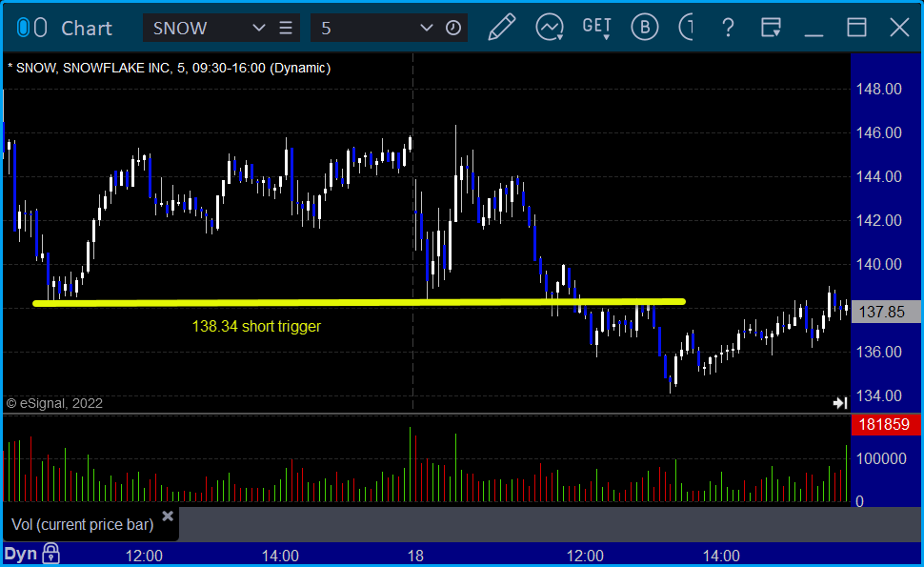Click the 18 date label on time axis

415,556
